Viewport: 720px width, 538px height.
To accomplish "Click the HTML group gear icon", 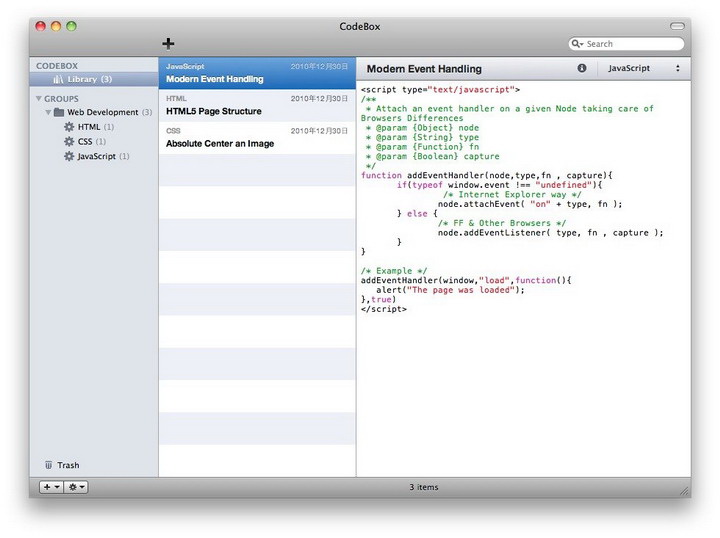I will [x=69, y=127].
